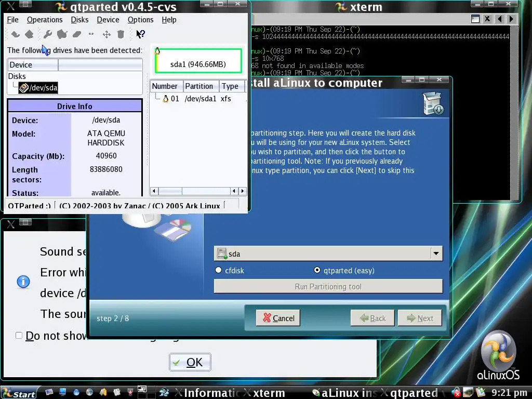Open the Device menu

[108, 20]
